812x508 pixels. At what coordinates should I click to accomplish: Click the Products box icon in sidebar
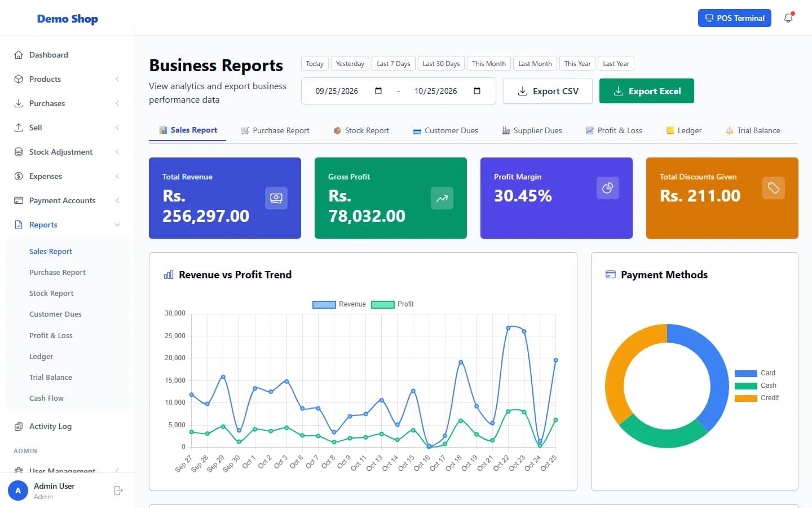[19, 79]
